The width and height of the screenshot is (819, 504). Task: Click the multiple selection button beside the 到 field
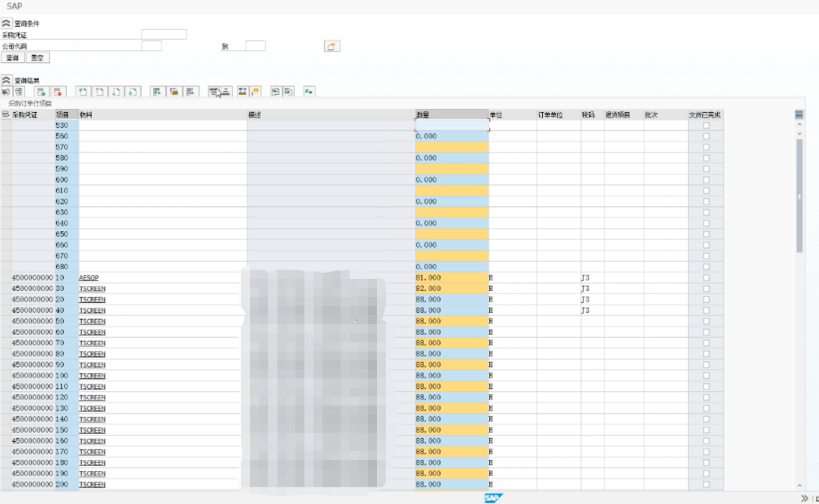pos(331,46)
